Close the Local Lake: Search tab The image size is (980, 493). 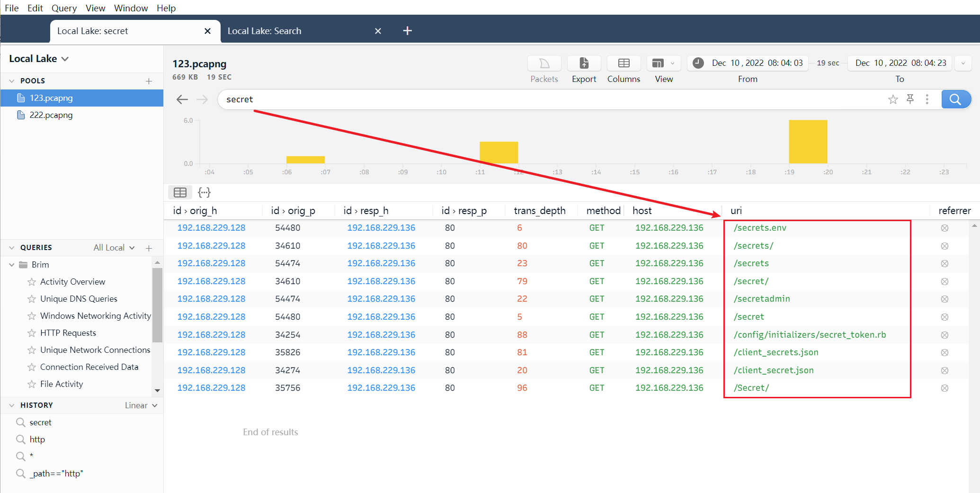point(378,31)
